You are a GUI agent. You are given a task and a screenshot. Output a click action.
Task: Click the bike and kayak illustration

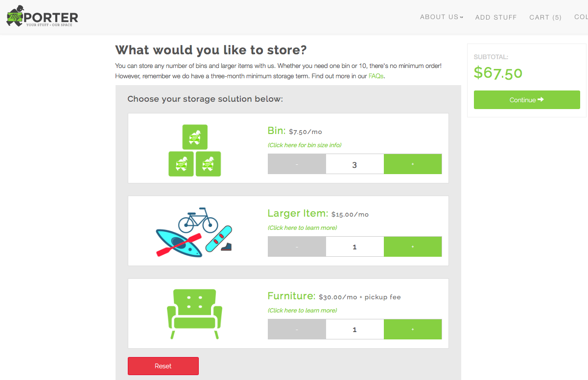pos(194,233)
